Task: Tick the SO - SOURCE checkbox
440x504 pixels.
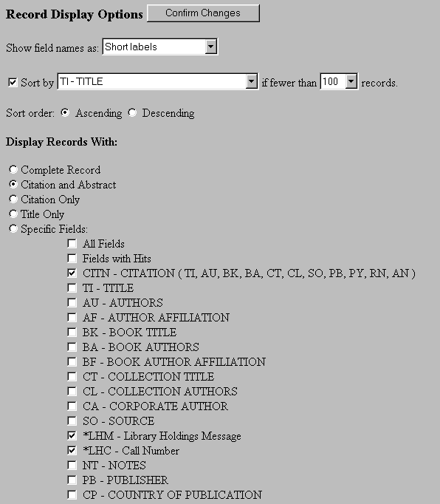Action: (72, 420)
